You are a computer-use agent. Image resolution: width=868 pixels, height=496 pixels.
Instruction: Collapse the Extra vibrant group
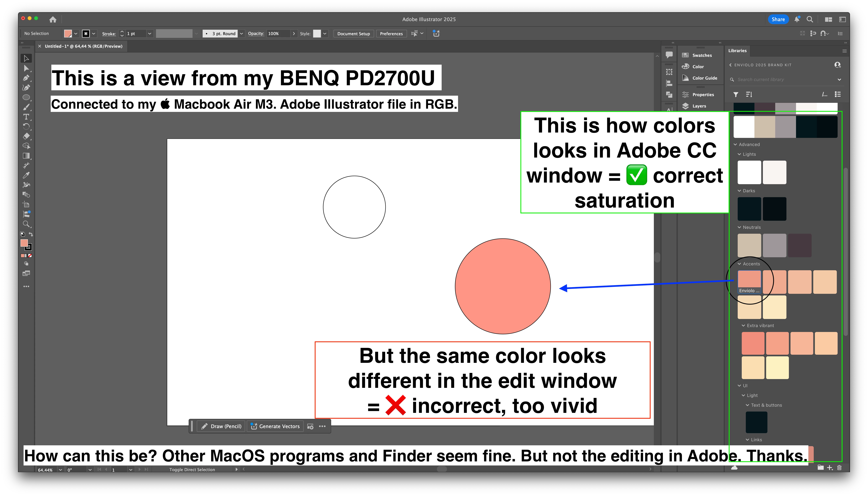point(744,326)
